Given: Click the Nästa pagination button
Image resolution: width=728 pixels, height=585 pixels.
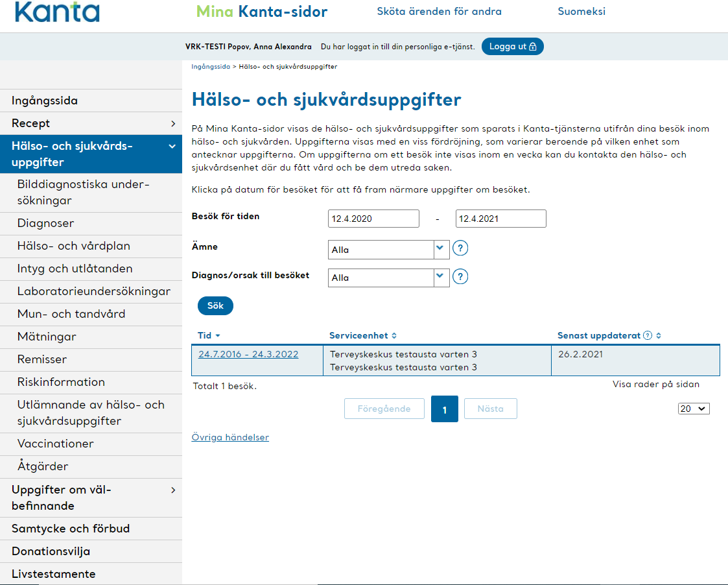Looking at the screenshot, I should (x=490, y=409).
